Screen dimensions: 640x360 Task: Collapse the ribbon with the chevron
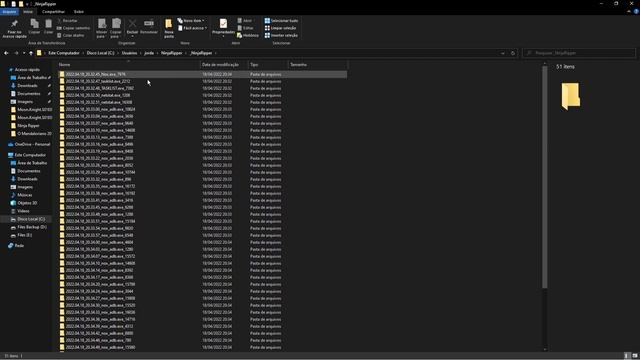[x=629, y=12]
